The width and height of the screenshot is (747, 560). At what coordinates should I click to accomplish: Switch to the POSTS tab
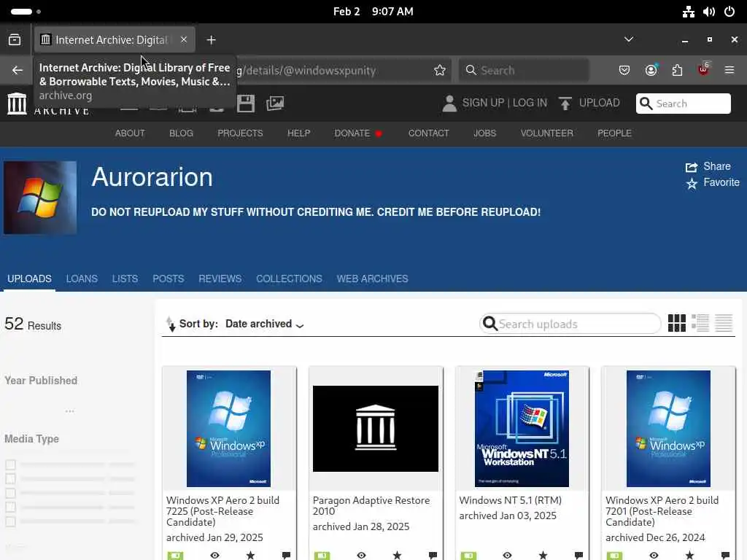tap(169, 279)
